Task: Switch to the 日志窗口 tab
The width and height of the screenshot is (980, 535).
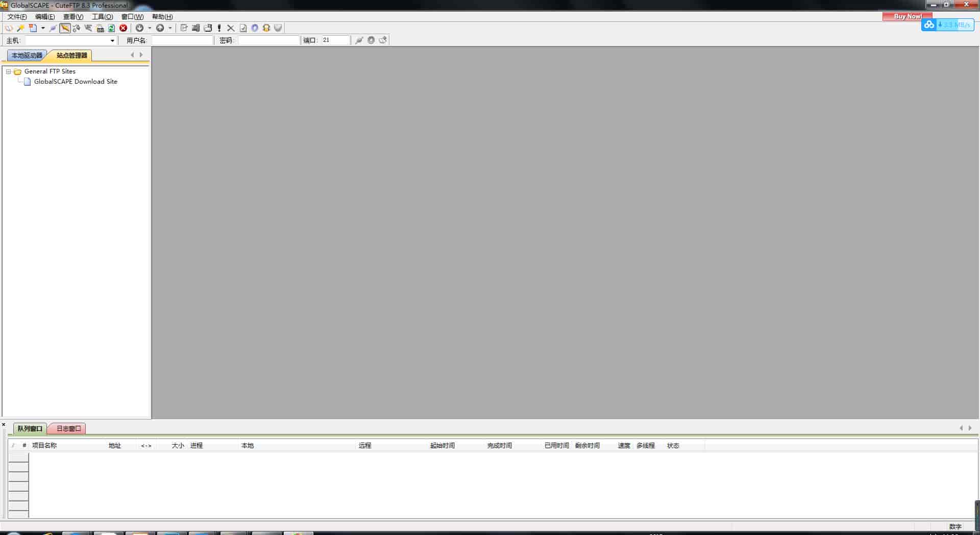Action: 67,428
